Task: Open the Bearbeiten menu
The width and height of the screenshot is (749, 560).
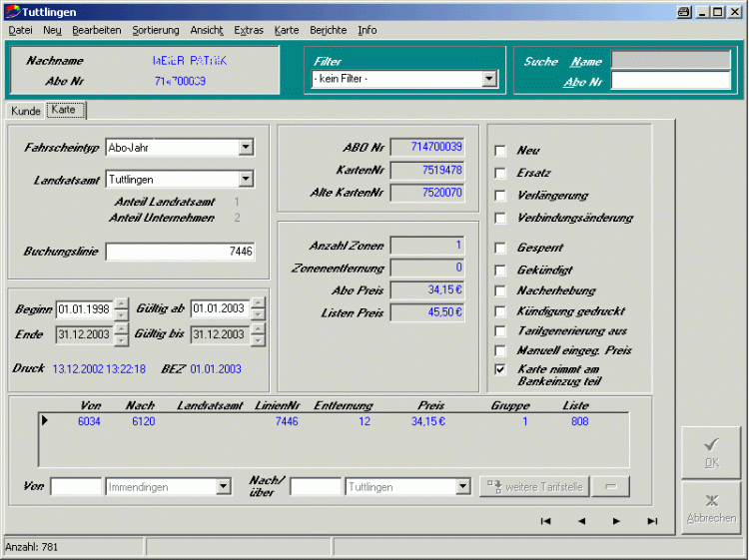Action: [x=97, y=30]
